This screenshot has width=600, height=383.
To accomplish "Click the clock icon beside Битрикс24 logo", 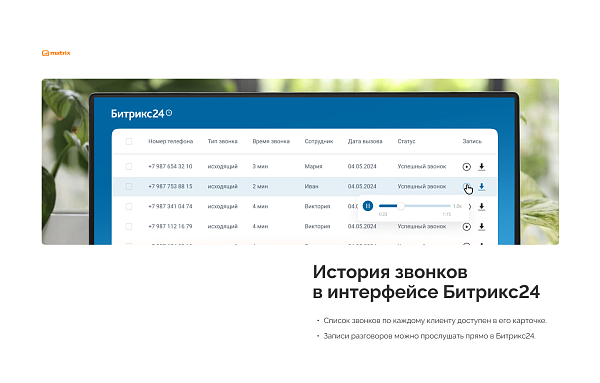I will tap(169, 113).
